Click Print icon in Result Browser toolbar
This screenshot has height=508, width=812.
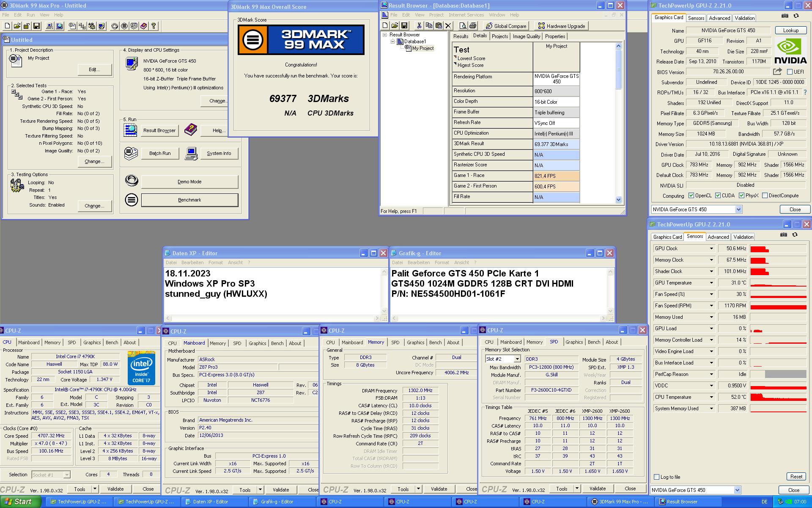click(473, 26)
